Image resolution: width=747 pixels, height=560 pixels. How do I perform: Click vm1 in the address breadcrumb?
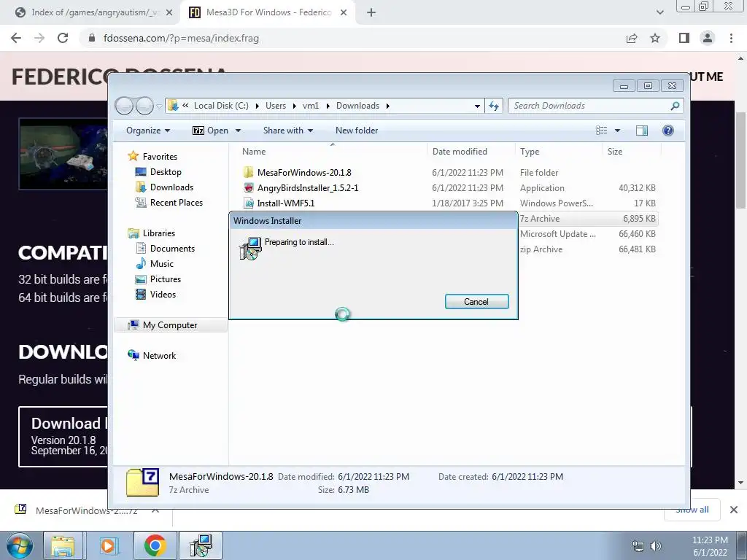[x=311, y=106]
